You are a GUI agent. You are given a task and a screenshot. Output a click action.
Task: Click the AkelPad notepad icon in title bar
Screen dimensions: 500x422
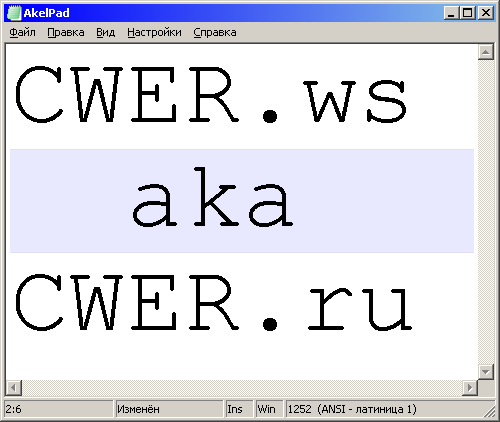pos(14,13)
